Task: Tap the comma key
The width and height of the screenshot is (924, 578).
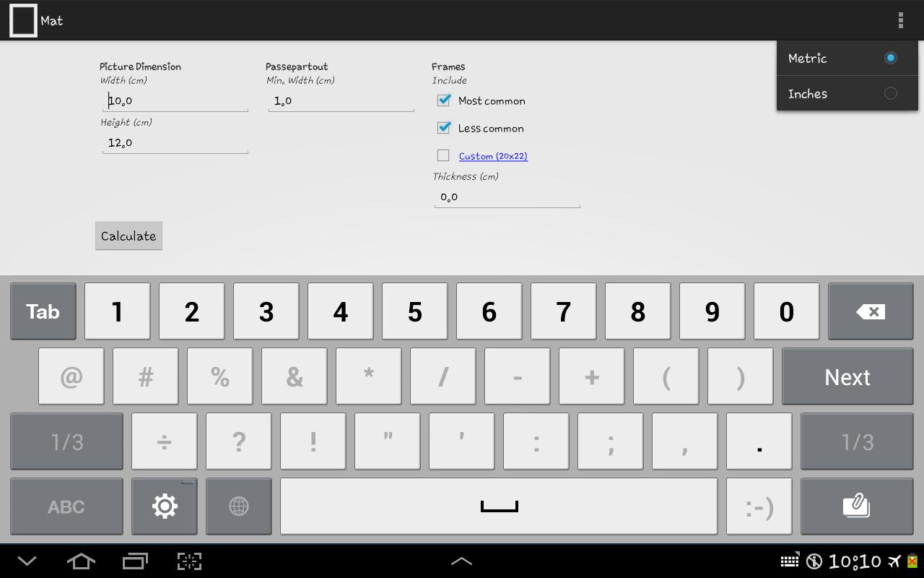Action: point(684,441)
